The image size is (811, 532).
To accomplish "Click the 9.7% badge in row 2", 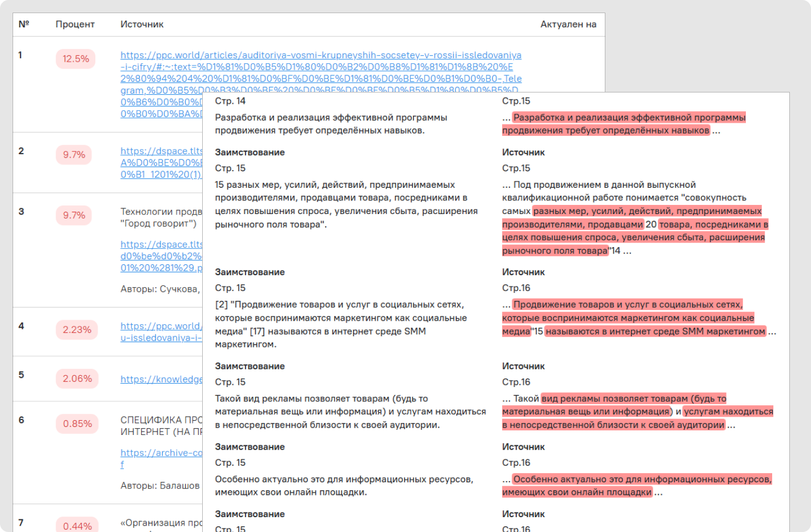I will [74, 155].
